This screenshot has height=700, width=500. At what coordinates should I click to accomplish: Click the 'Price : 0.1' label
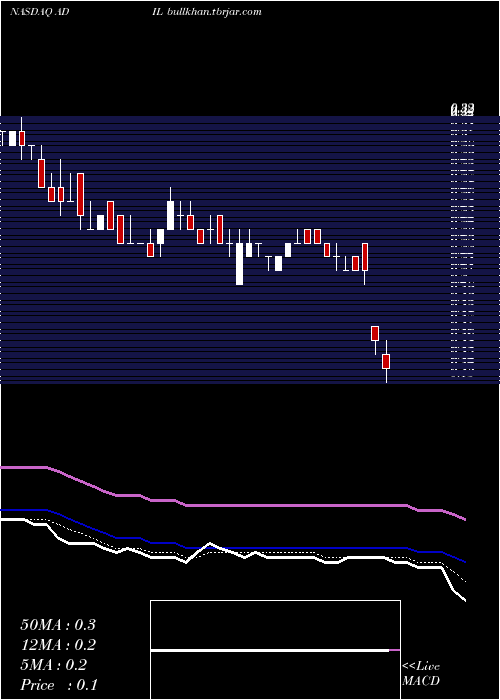point(59,685)
